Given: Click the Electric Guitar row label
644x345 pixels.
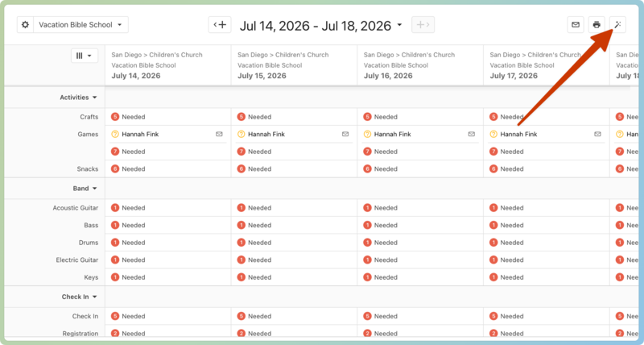Looking at the screenshot, I should click(77, 260).
